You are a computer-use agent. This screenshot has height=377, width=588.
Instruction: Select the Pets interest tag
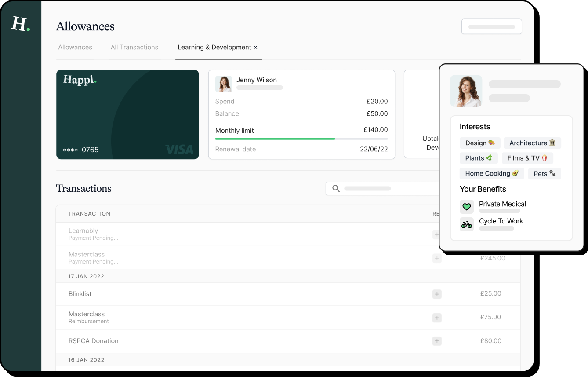tap(544, 173)
